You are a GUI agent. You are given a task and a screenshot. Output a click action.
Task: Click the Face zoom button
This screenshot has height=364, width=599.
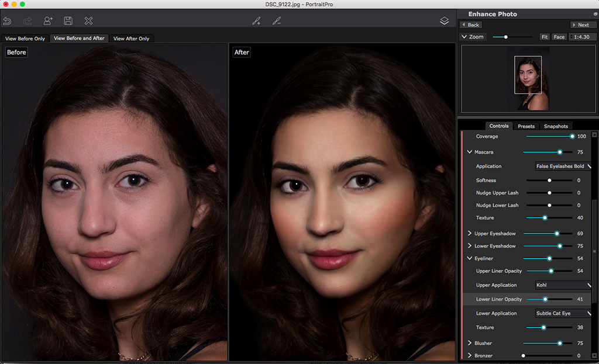pos(559,36)
